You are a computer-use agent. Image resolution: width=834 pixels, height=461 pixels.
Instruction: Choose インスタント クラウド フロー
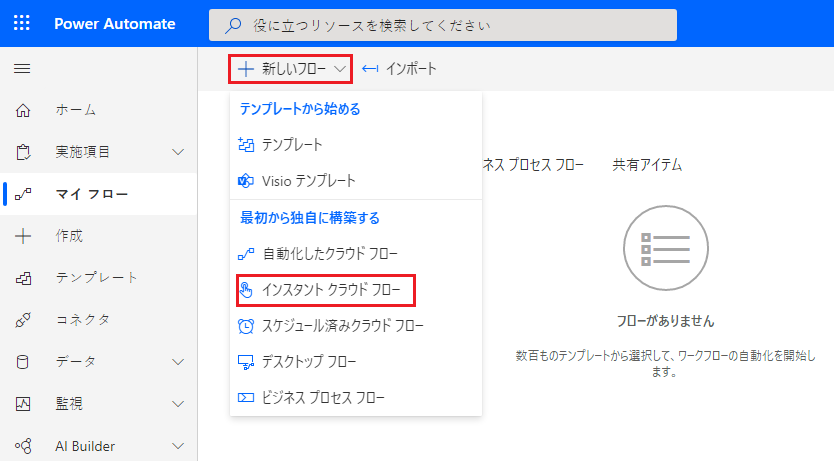tap(356, 290)
